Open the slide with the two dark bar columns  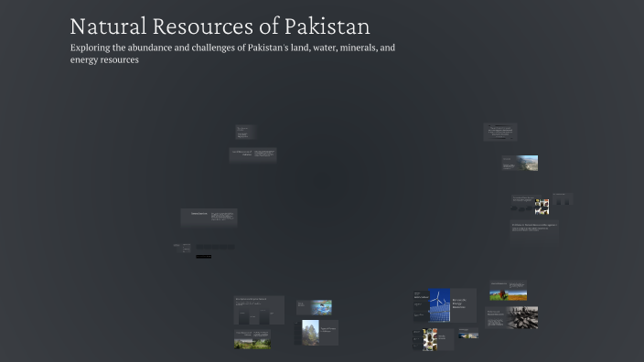[x=259, y=310]
